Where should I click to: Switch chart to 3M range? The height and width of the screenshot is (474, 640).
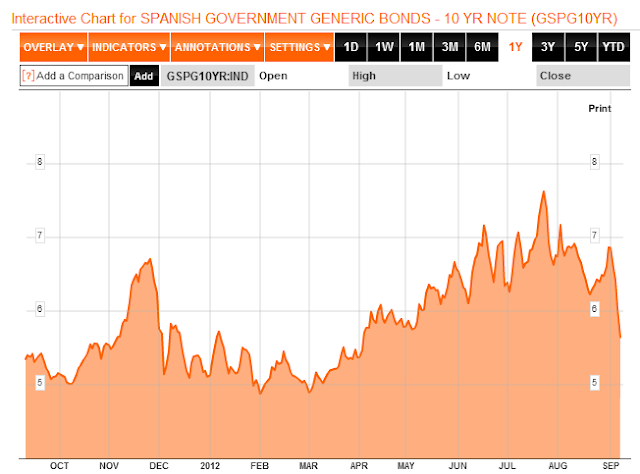coord(449,47)
